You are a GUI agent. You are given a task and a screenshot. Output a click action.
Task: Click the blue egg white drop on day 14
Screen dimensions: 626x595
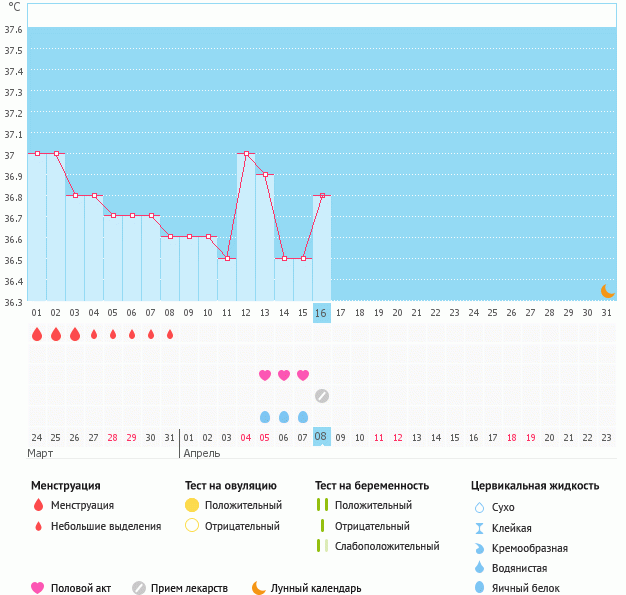tap(284, 416)
